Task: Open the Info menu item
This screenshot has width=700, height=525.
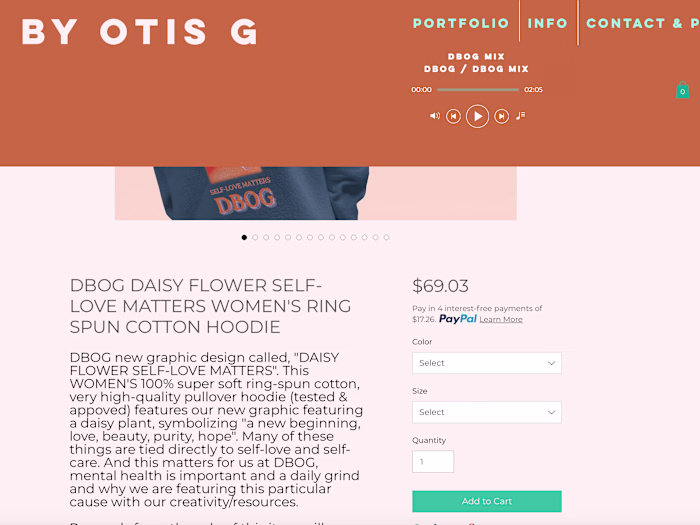Action: point(548,23)
